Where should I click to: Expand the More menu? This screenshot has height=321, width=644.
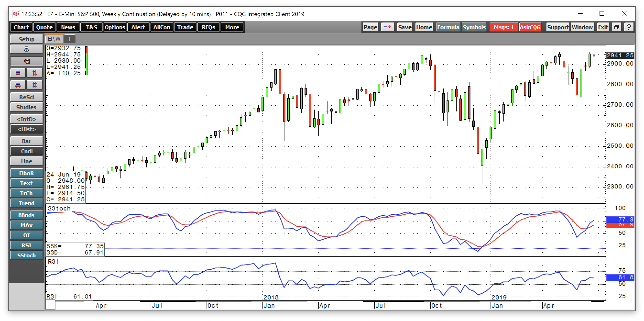(232, 27)
